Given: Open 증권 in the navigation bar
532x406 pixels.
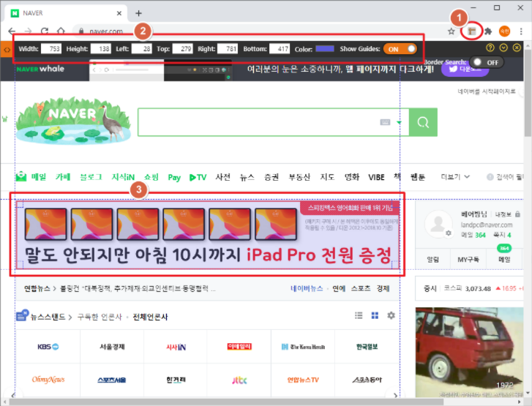Looking at the screenshot, I should click(271, 177).
